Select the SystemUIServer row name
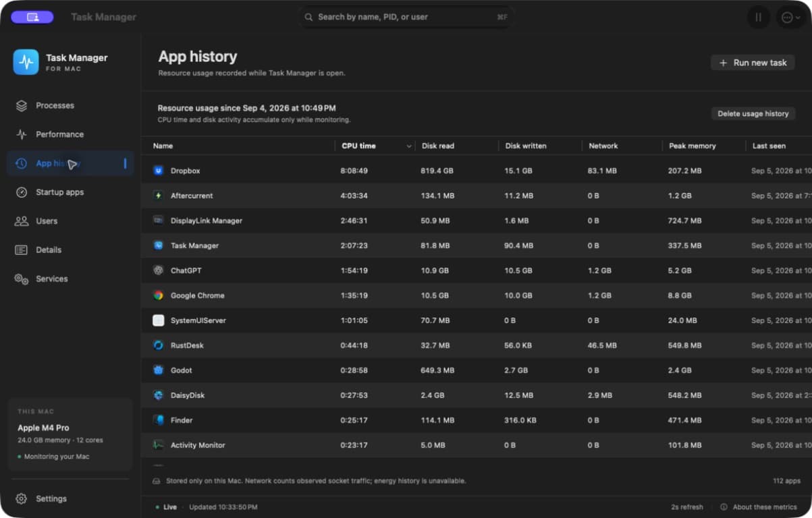 pyautogui.click(x=198, y=321)
